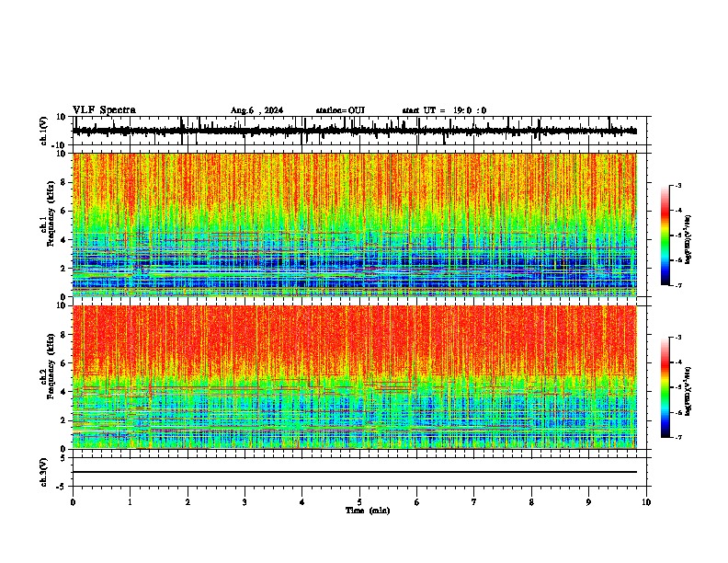
Task: Click the ch.2 PSD color bar
Action: coord(665,387)
